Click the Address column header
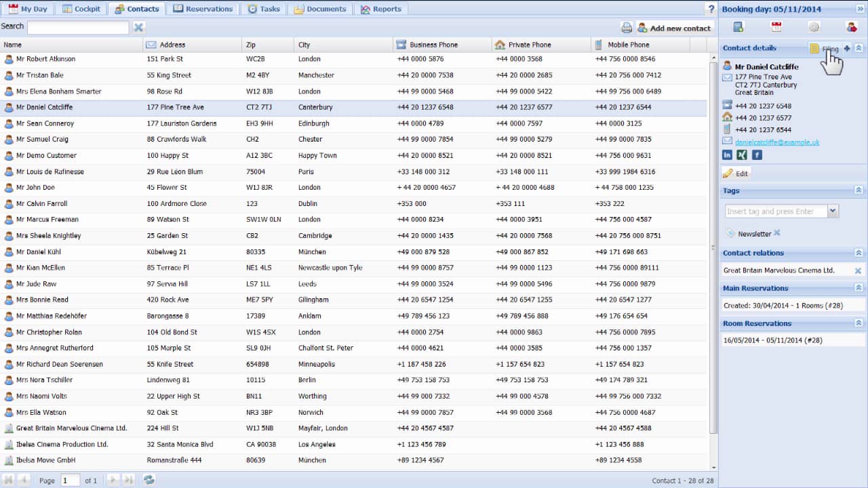The image size is (868, 488). [192, 45]
